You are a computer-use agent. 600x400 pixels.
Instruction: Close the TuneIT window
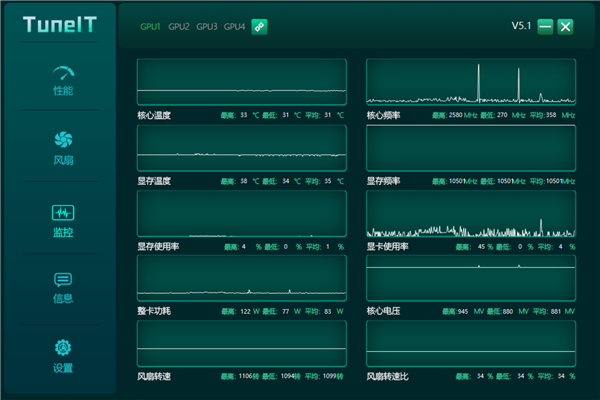point(566,27)
